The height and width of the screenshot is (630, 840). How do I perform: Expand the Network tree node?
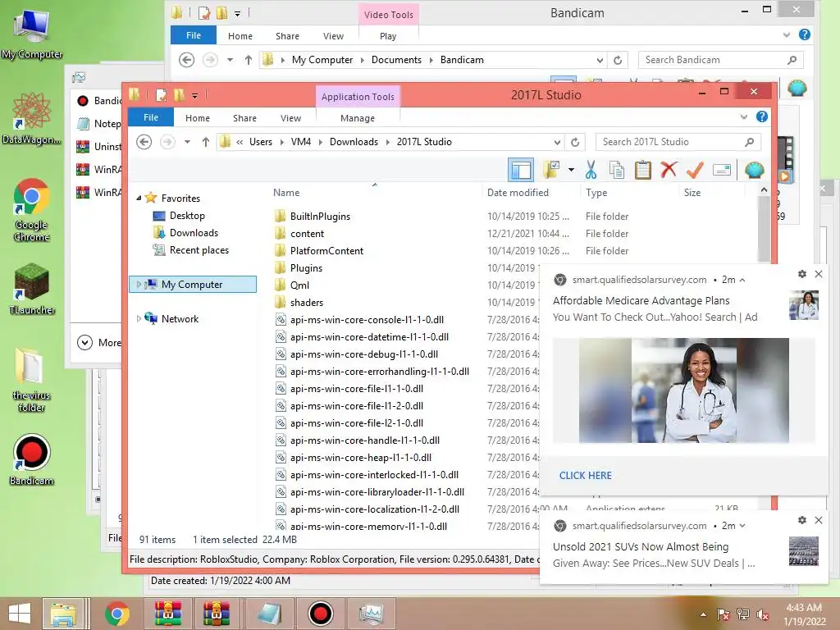tap(139, 319)
